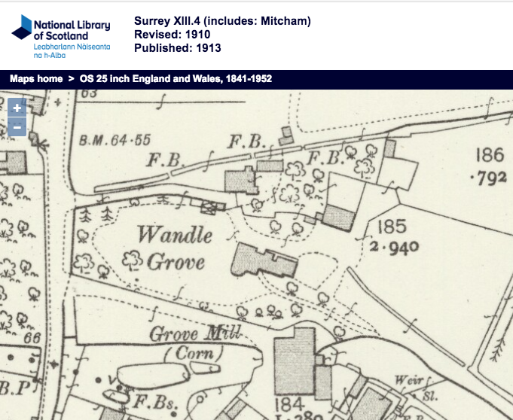Viewport: 513px width, 420px height.
Task: Click the Wandle Grove label on map
Action: [x=175, y=248]
